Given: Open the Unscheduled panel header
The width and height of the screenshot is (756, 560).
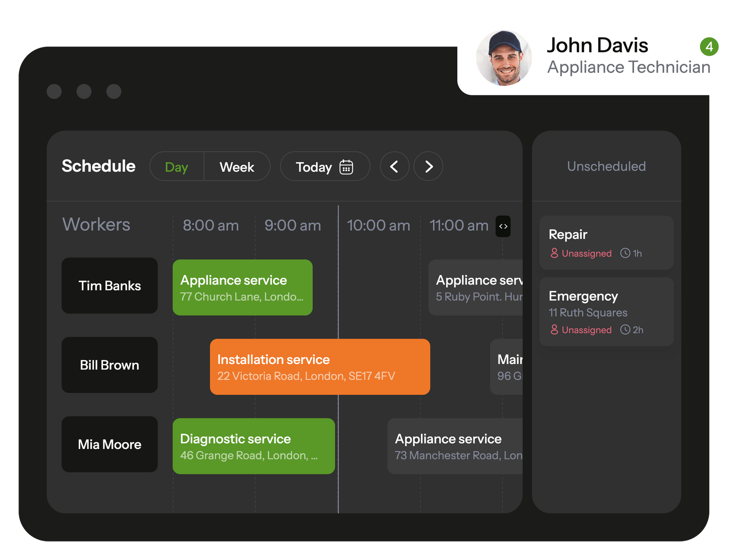Looking at the screenshot, I should pyautogui.click(x=606, y=166).
